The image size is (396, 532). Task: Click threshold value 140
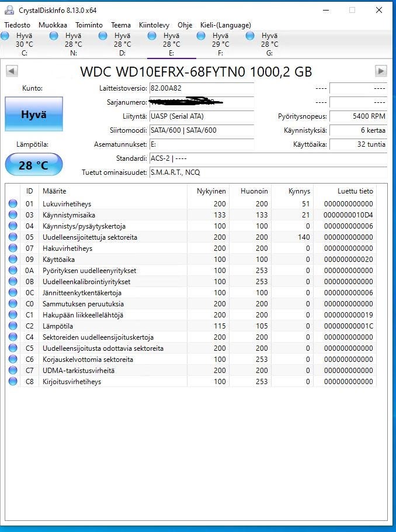point(304,237)
